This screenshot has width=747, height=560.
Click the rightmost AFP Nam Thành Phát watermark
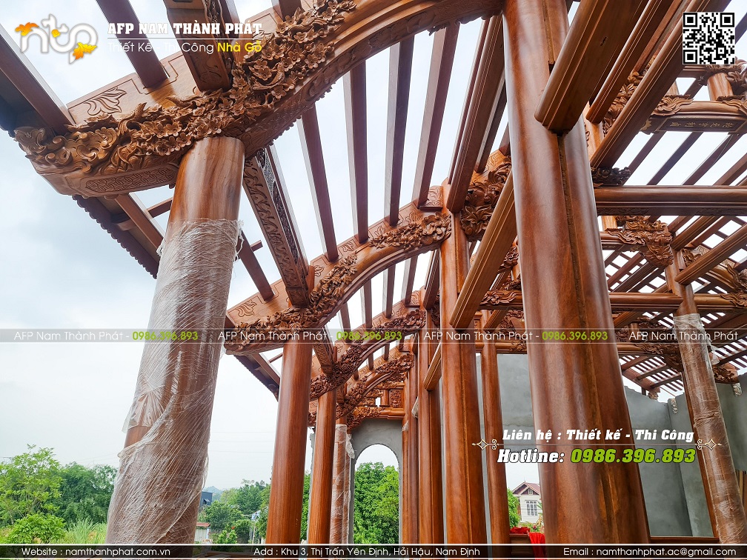(x=683, y=336)
